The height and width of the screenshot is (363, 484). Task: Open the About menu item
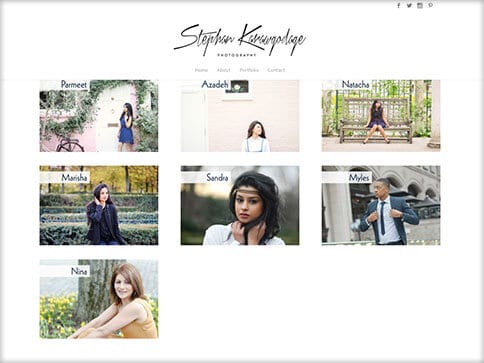(224, 70)
